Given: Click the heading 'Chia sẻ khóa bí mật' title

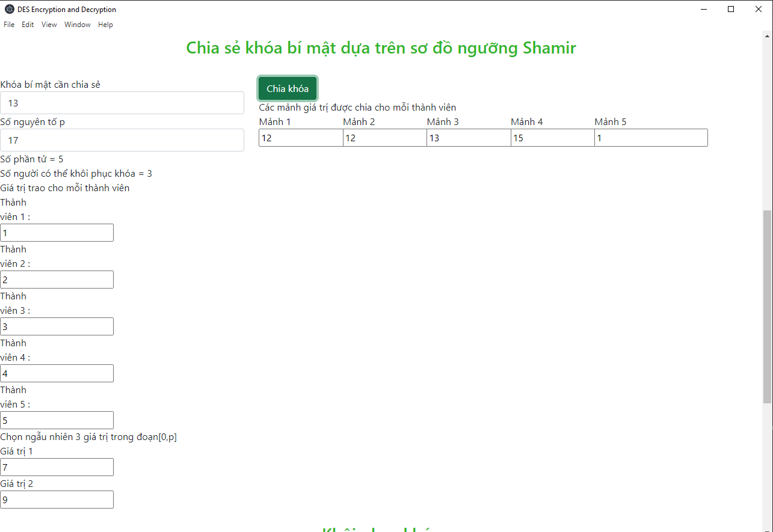Looking at the screenshot, I should click(381, 47).
